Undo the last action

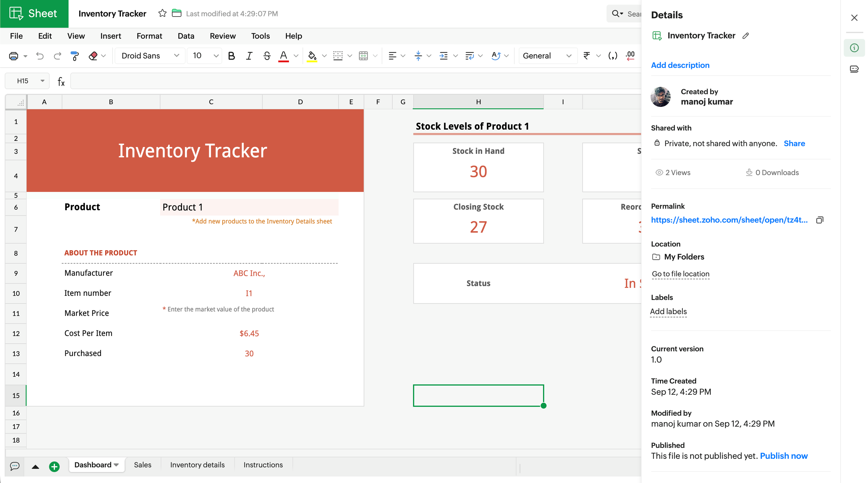click(40, 56)
